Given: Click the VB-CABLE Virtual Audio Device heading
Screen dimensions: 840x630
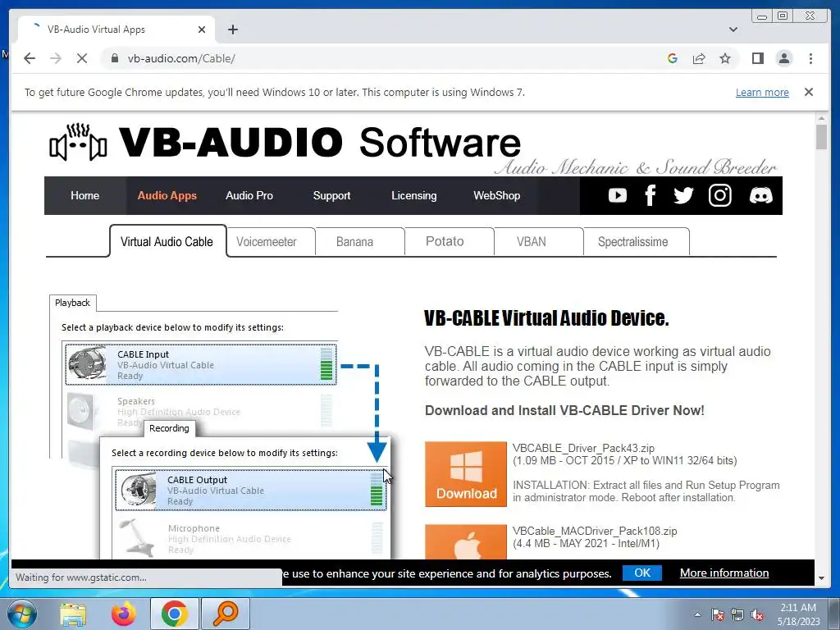Looking at the screenshot, I should pos(546,318).
